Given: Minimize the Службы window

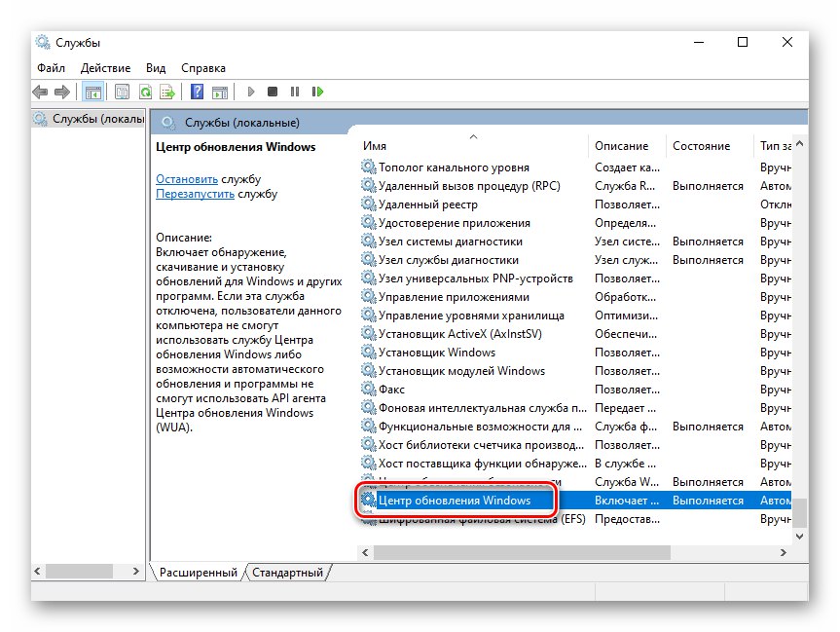Looking at the screenshot, I should [699, 42].
